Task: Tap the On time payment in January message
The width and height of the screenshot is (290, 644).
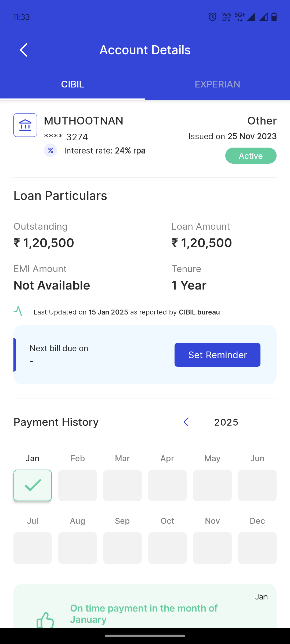Action: (x=144, y=614)
